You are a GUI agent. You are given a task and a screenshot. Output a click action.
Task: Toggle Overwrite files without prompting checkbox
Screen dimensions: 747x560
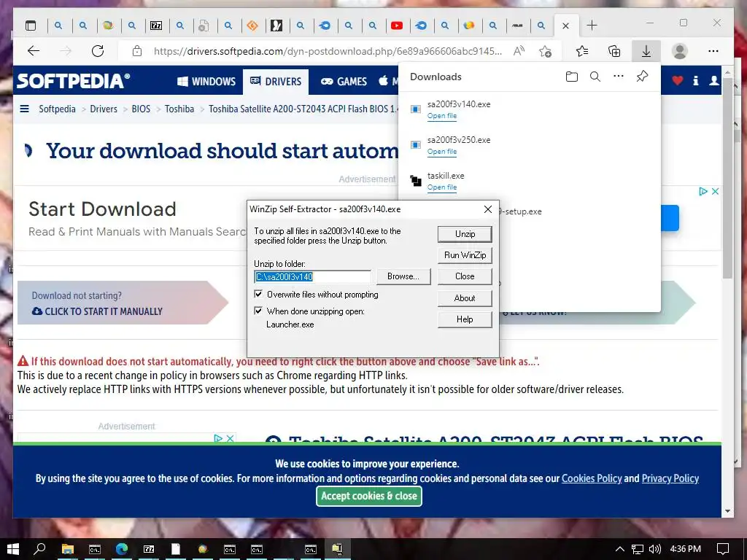click(x=258, y=294)
